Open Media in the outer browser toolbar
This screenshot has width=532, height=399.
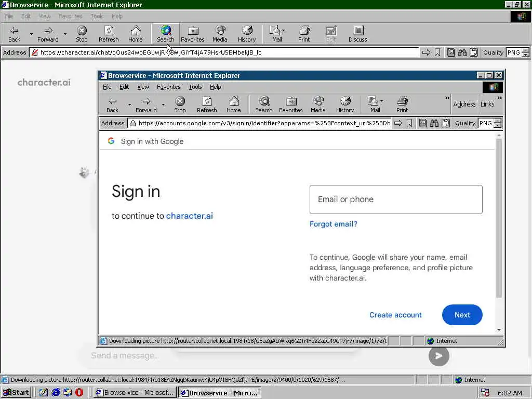coord(220,34)
